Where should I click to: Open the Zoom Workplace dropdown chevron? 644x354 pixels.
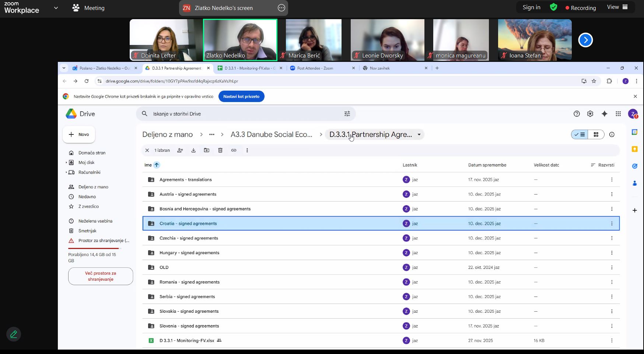56,8
